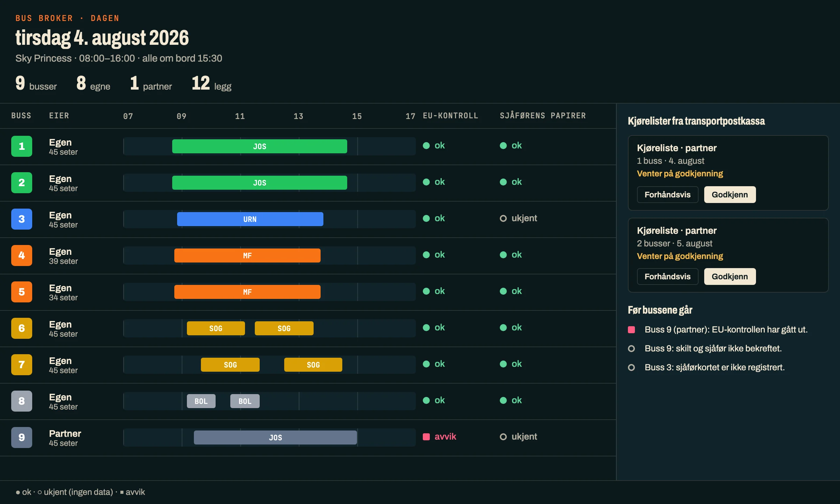
Task: Open the yellow bus number 6 badge
Action: pyautogui.click(x=22, y=328)
